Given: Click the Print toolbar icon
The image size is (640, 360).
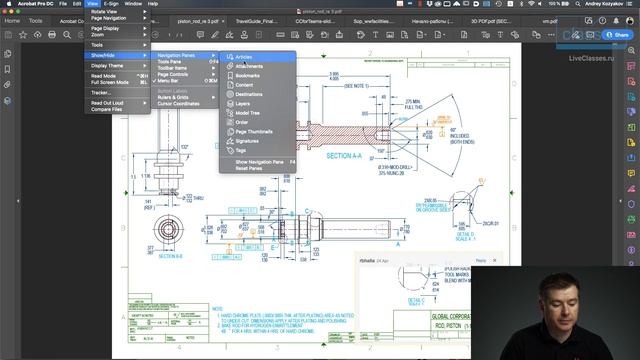Looking at the screenshot, I should 52,35.
